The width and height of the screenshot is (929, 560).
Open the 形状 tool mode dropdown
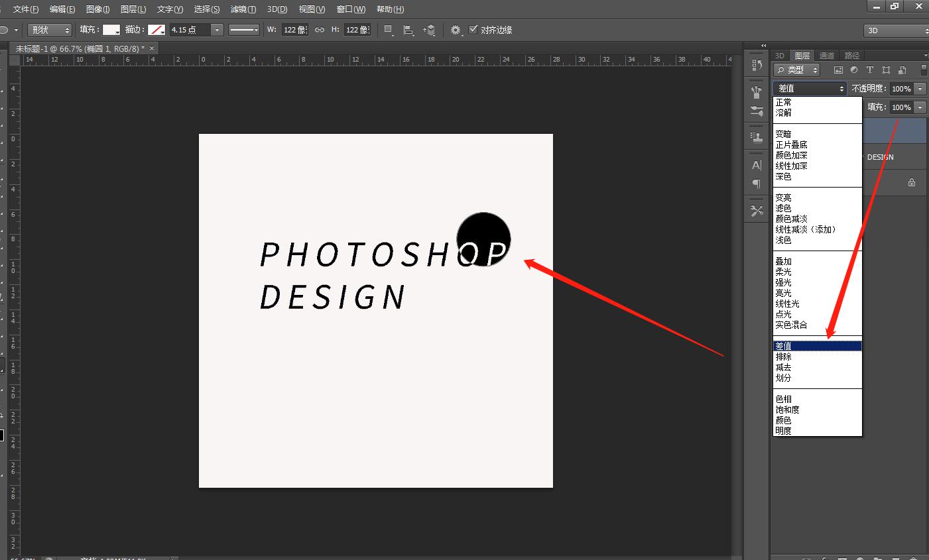tap(50, 30)
